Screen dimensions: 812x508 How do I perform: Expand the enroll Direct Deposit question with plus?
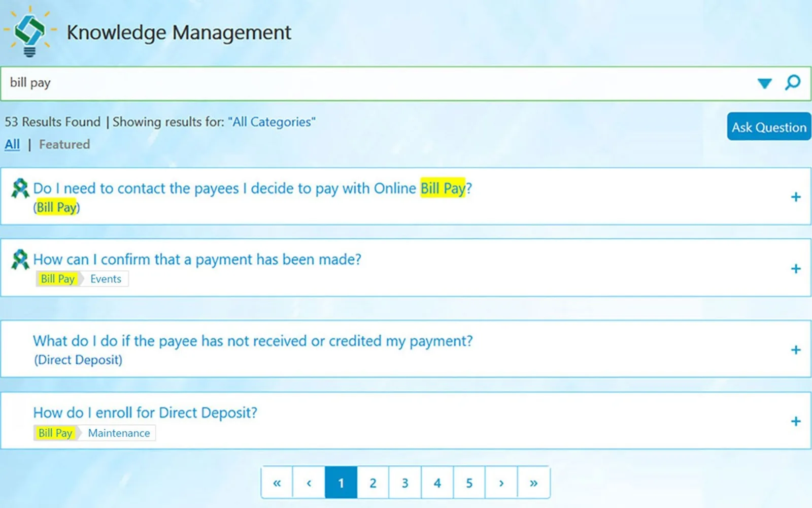pos(796,421)
